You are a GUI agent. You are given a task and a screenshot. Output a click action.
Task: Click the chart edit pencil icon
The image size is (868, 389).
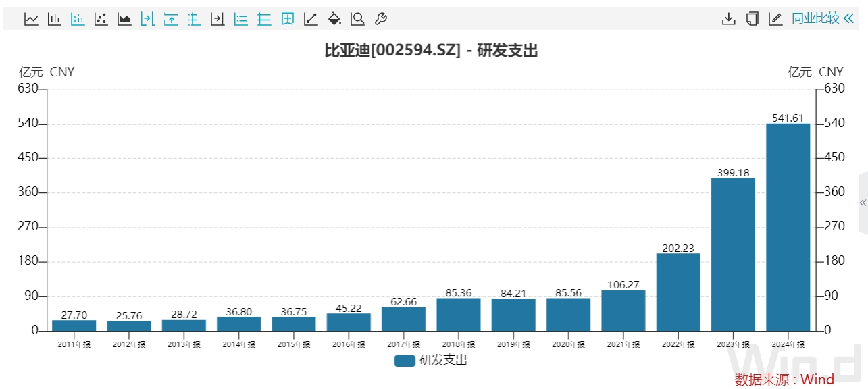pyautogui.click(x=775, y=19)
